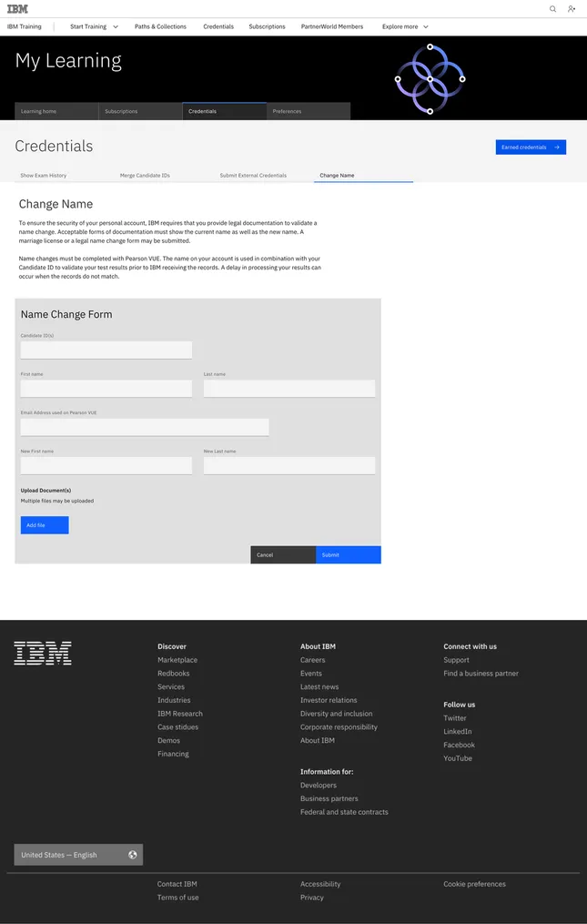Open the About IBM link under Diversity list
The image size is (587, 924).
click(x=317, y=741)
